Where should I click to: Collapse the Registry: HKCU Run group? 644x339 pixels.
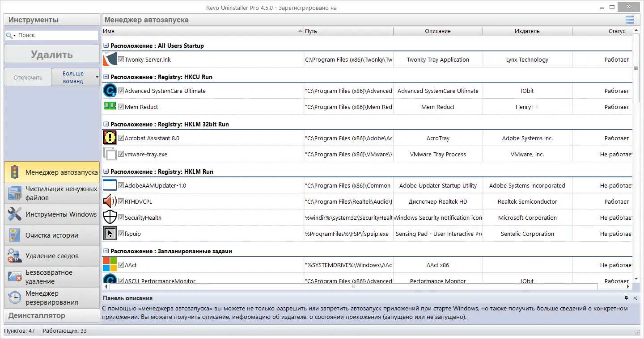coord(106,77)
